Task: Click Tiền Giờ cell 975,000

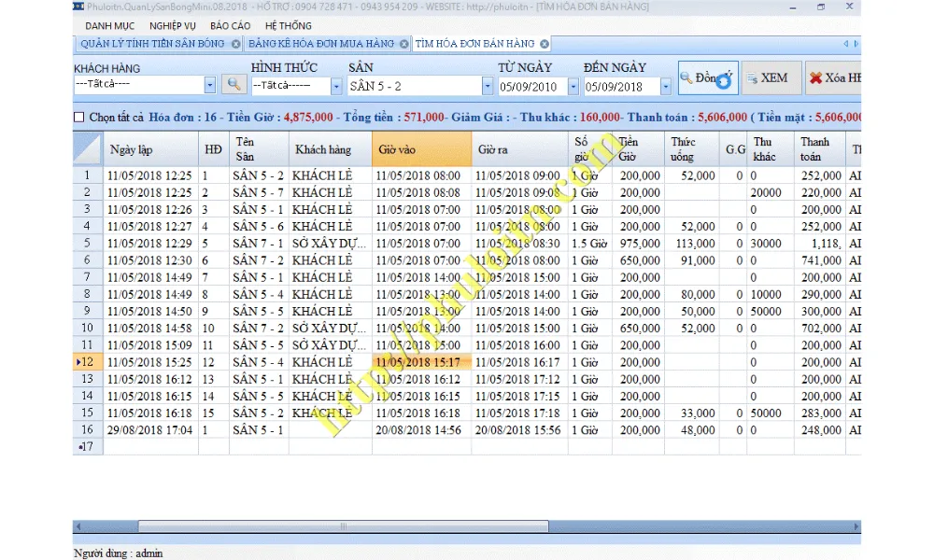Action: coord(639,244)
